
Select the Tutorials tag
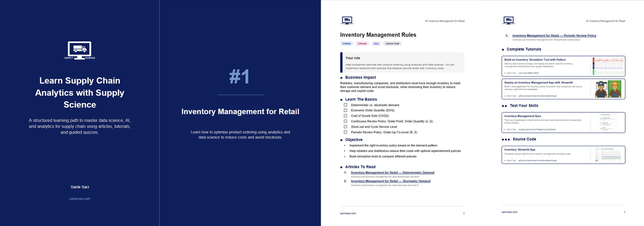[x=362, y=44]
